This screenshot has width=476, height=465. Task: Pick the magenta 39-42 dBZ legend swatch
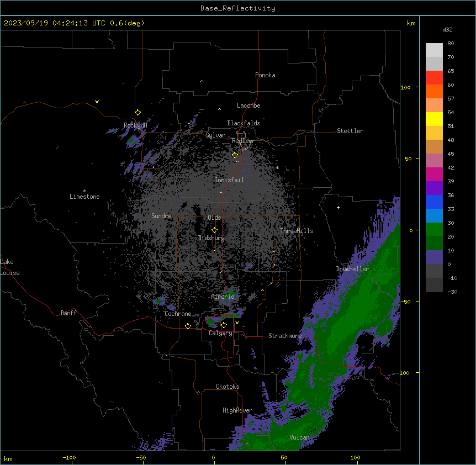434,174
